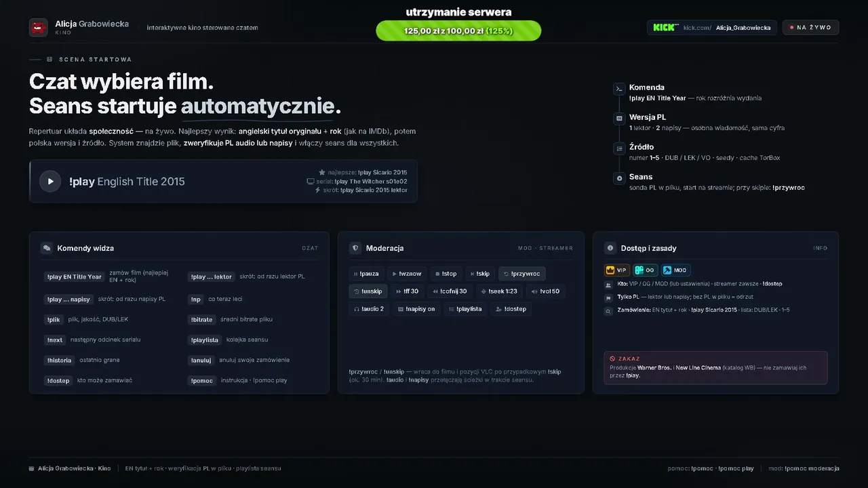The image size is (868, 488).
Task: Click the small icon before SCENA STARTOWA
Action: point(50,60)
